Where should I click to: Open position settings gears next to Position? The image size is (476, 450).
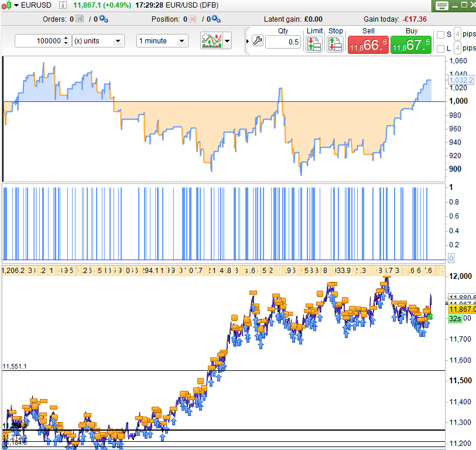click(x=216, y=19)
